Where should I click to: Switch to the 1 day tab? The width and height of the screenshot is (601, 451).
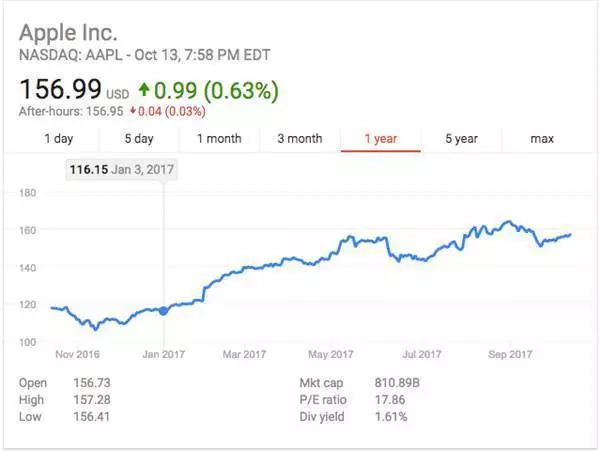pyautogui.click(x=59, y=139)
